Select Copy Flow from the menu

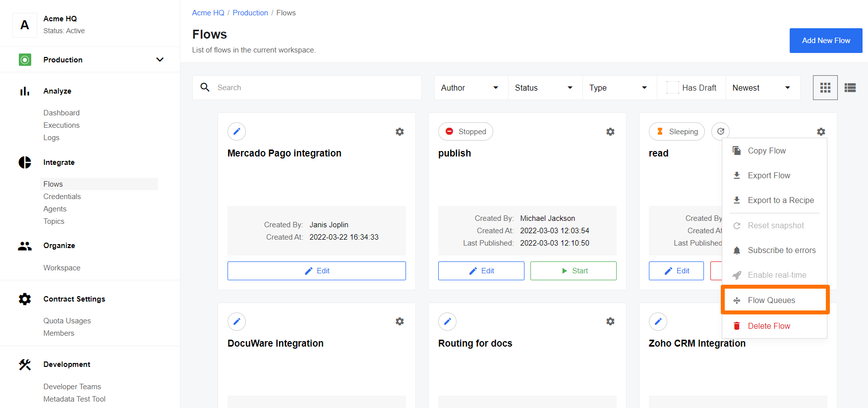pos(774,151)
